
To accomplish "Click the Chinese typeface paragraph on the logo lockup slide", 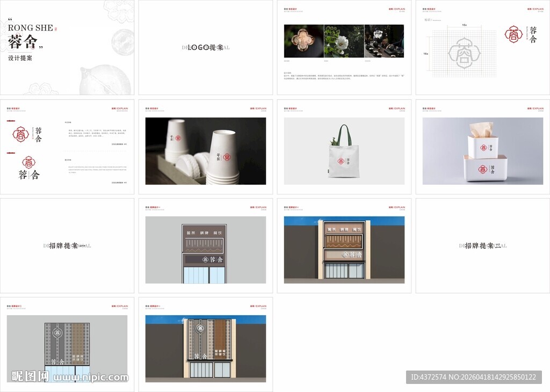I will pos(97,133).
